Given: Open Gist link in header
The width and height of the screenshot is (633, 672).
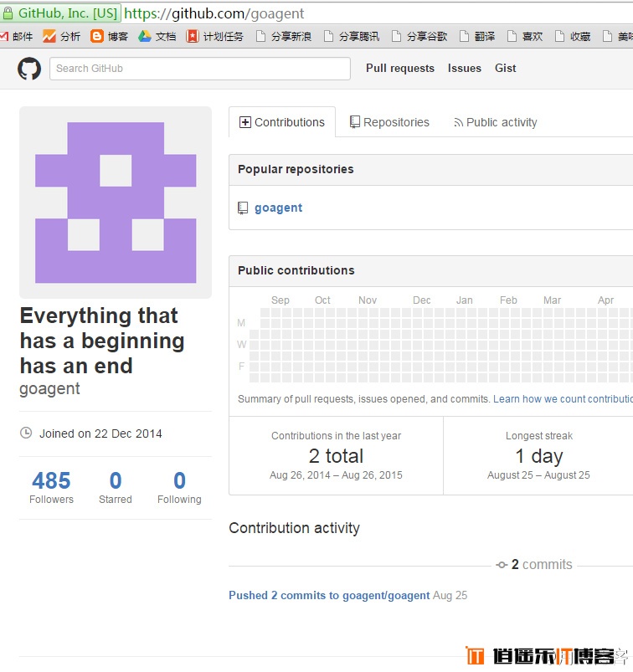Looking at the screenshot, I should click(x=505, y=68).
